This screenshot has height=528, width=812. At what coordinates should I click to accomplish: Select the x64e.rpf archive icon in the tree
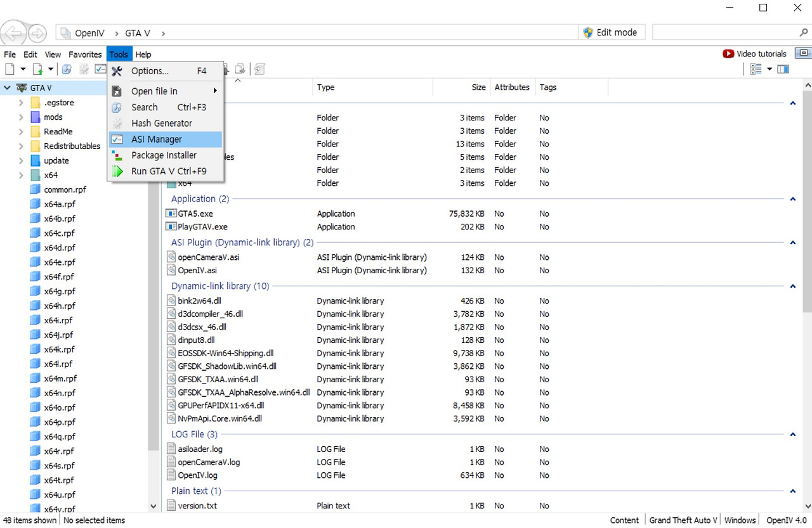tap(35, 262)
